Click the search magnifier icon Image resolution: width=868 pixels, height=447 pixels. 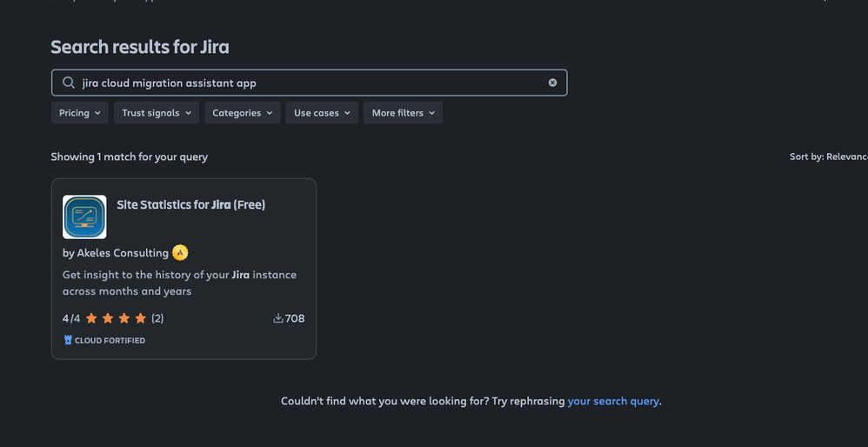68,83
